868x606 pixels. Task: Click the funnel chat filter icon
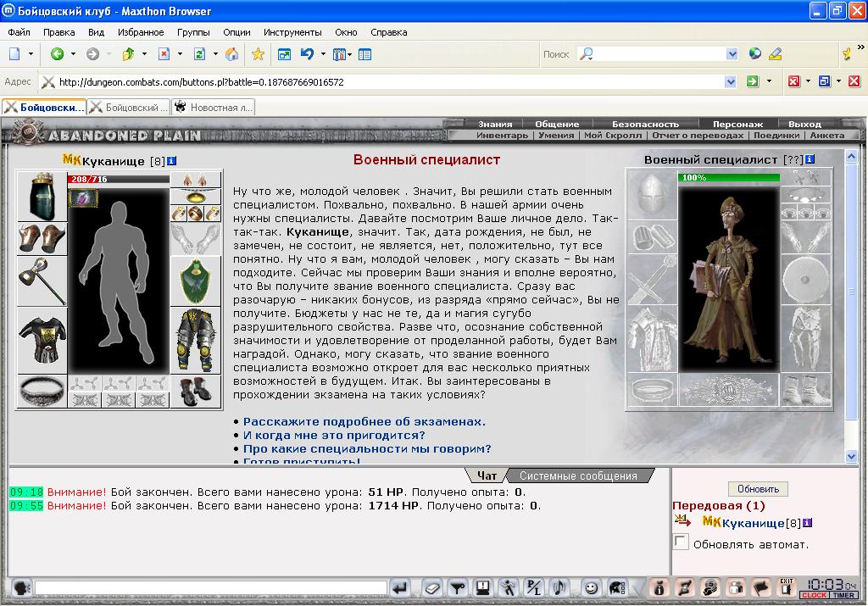pos(457,587)
